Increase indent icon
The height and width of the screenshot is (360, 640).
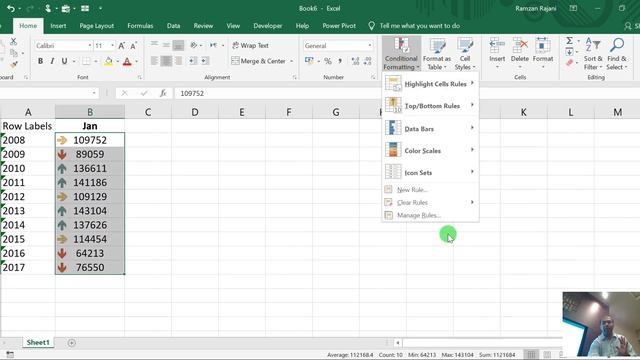[x=205, y=61]
